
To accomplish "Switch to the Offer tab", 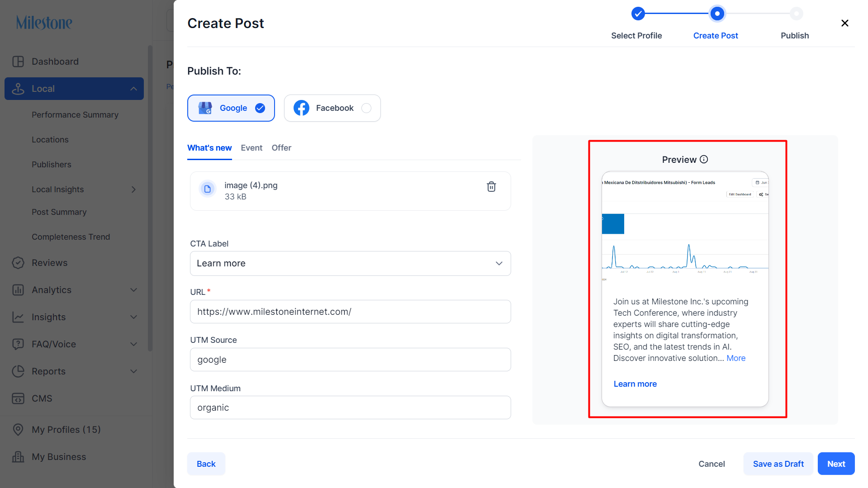I will 281,148.
